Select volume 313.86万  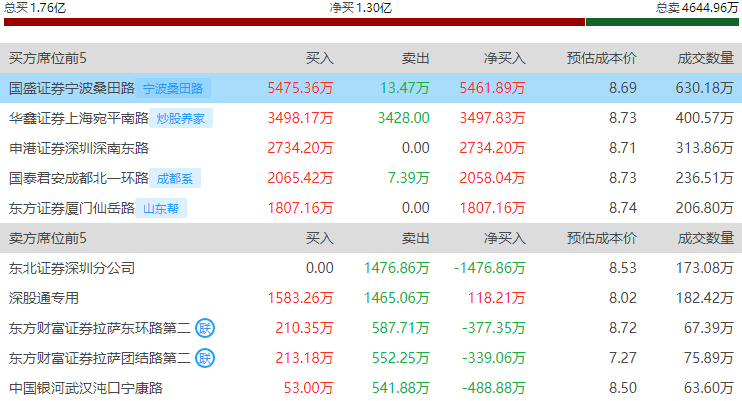click(705, 148)
